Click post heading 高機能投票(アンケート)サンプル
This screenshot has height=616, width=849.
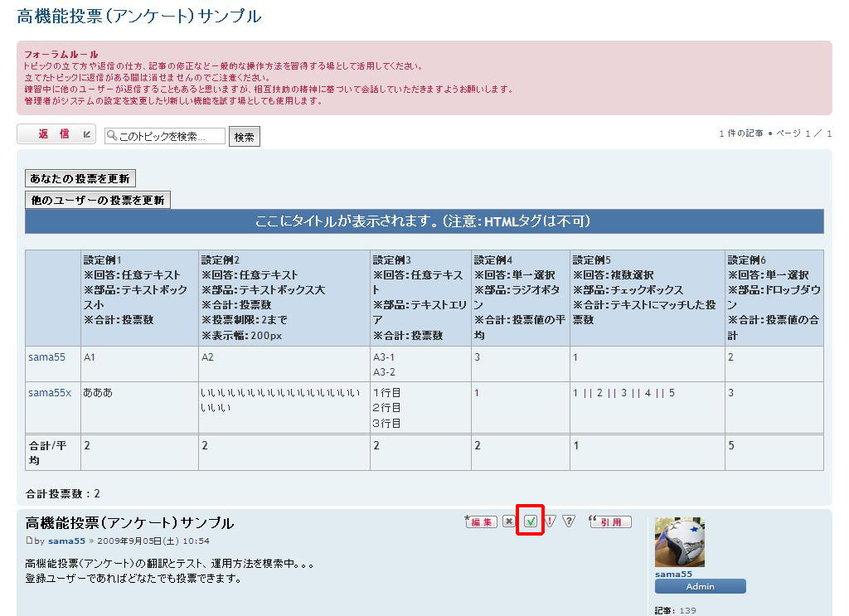tap(129, 523)
